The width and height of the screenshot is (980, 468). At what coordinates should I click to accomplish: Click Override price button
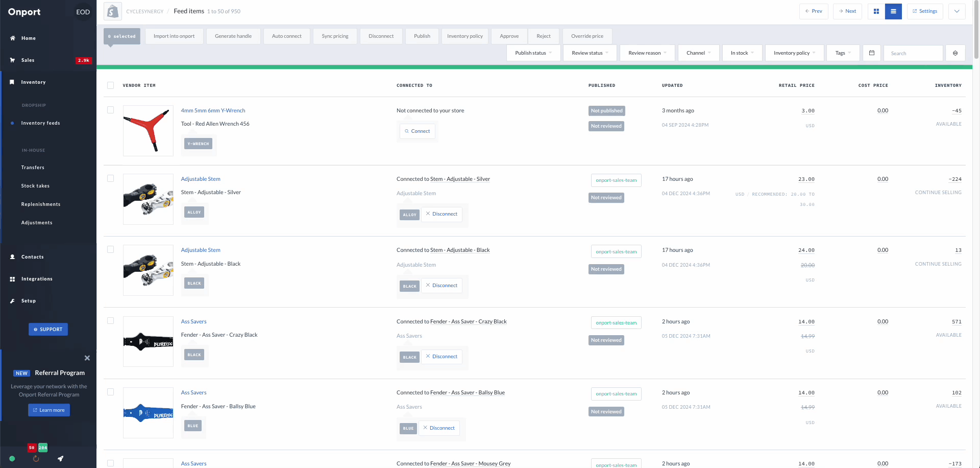(587, 36)
